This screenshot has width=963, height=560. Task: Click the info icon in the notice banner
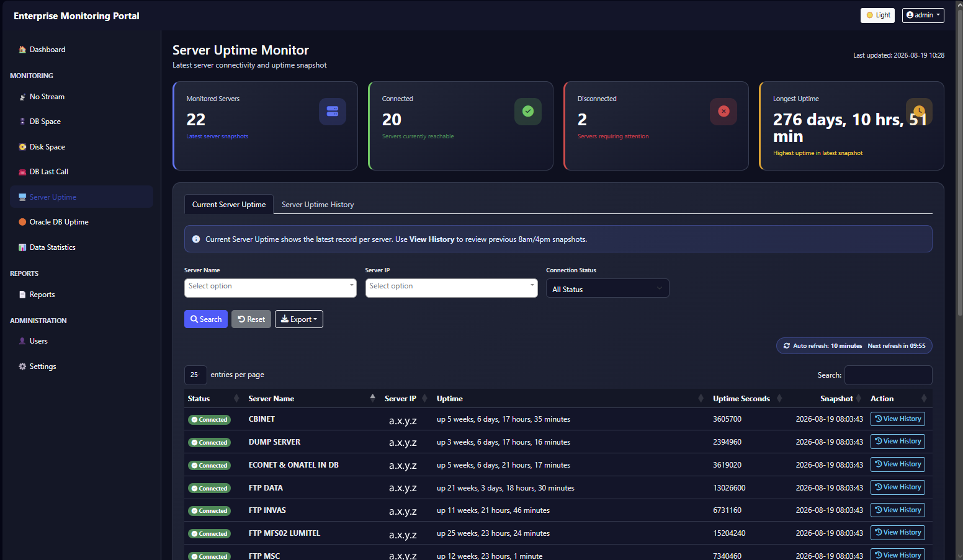pos(196,239)
